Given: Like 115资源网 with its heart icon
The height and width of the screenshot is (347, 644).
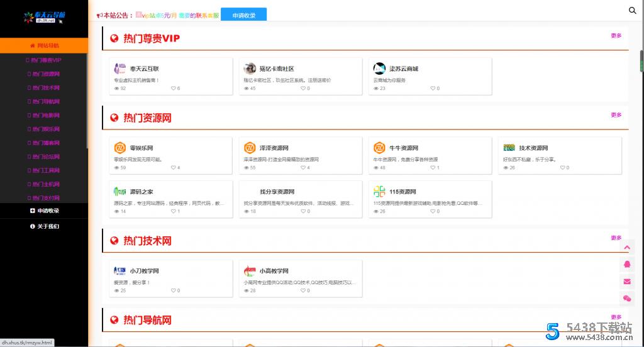Looking at the screenshot, I should tap(433, 211).
